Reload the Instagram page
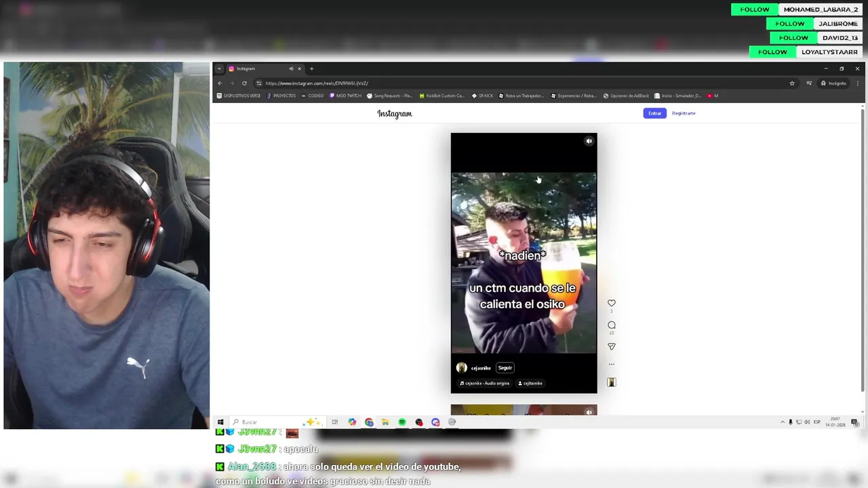Screen dimensions: 868x488 (x=244, y=83)
